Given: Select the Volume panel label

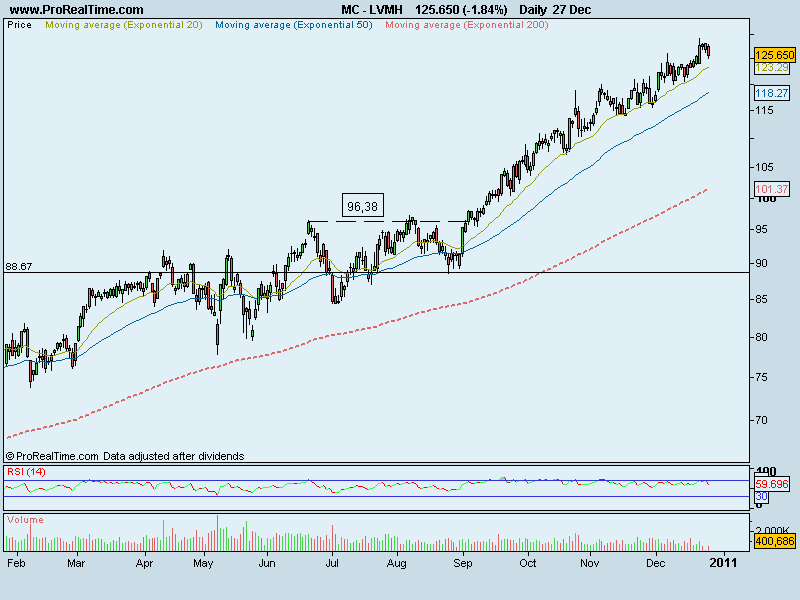Looking at the screenshot, I should pyautogui.click(x=25, y=520).
